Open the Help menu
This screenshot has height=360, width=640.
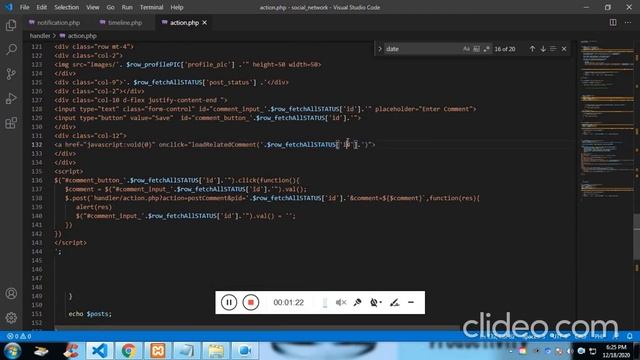tap(177, 7)
